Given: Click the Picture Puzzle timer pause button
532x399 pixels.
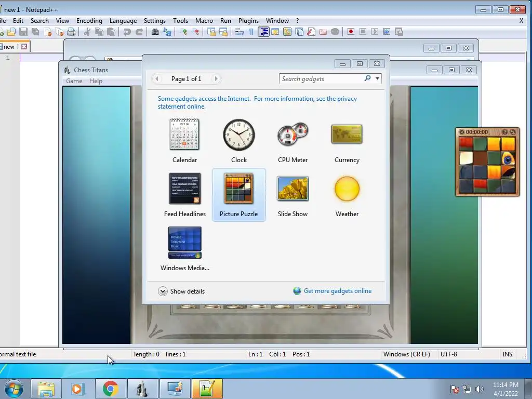Looking at the screenshot, I should [x=461, y=132].
